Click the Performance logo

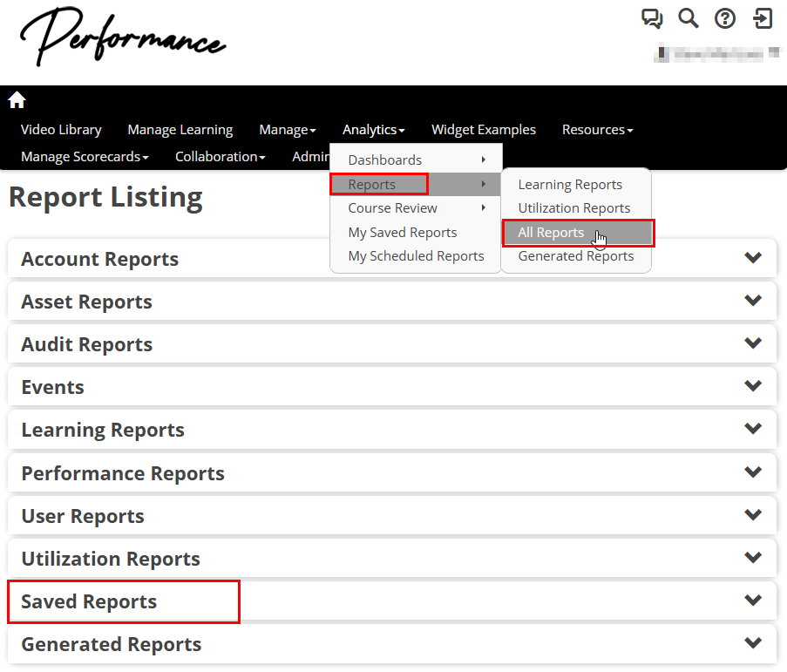[123, 36]
